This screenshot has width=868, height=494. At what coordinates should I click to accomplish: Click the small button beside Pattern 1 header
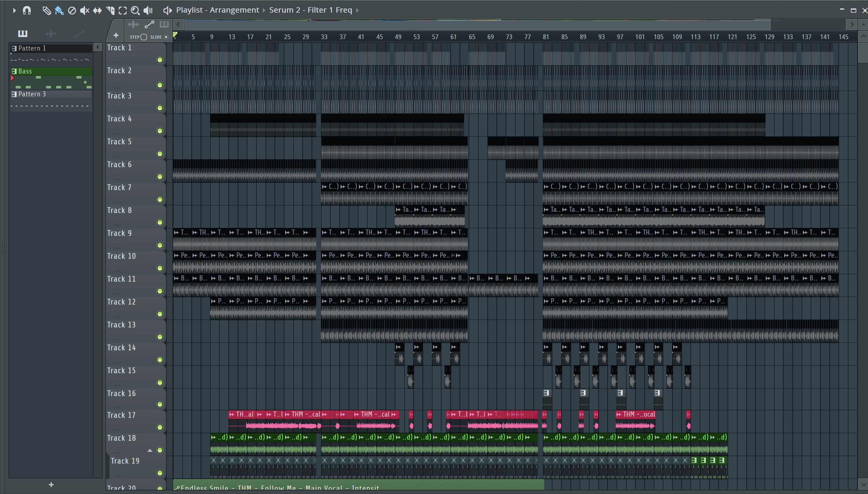pyautogui.click(x=97, y=47)
